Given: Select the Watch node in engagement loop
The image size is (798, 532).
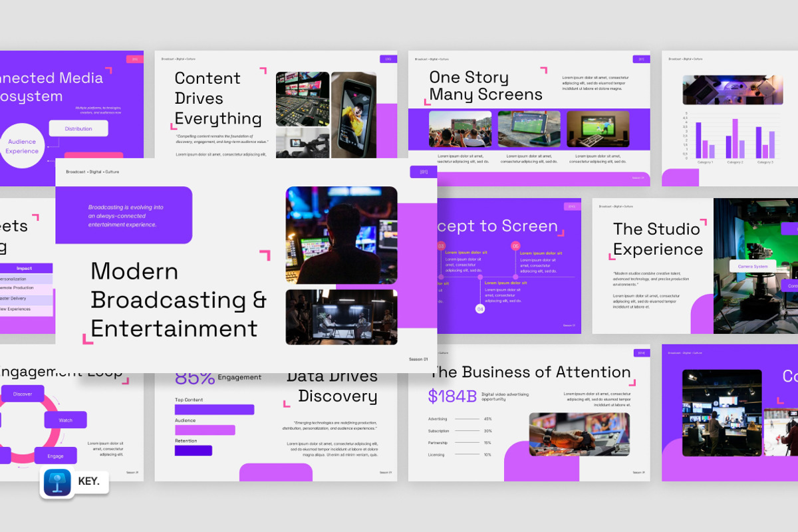Looking at the screenshot, I should (66, 420).
